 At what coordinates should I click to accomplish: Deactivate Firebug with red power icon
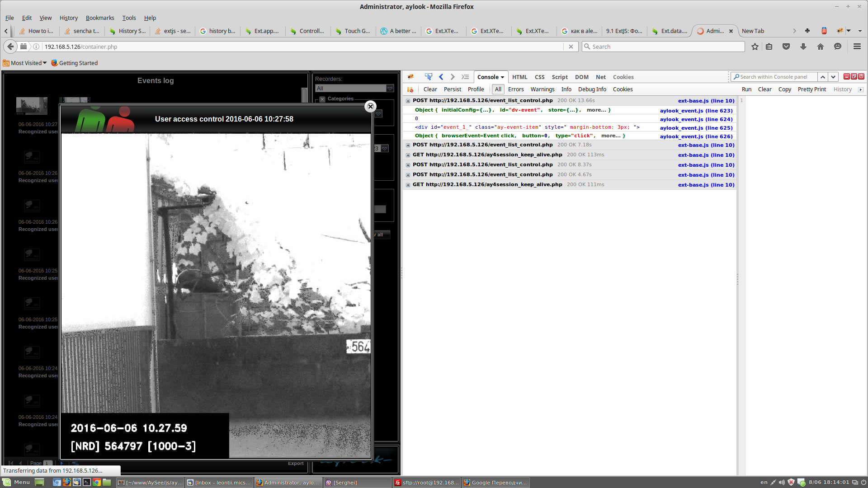[x=861, y=76]
